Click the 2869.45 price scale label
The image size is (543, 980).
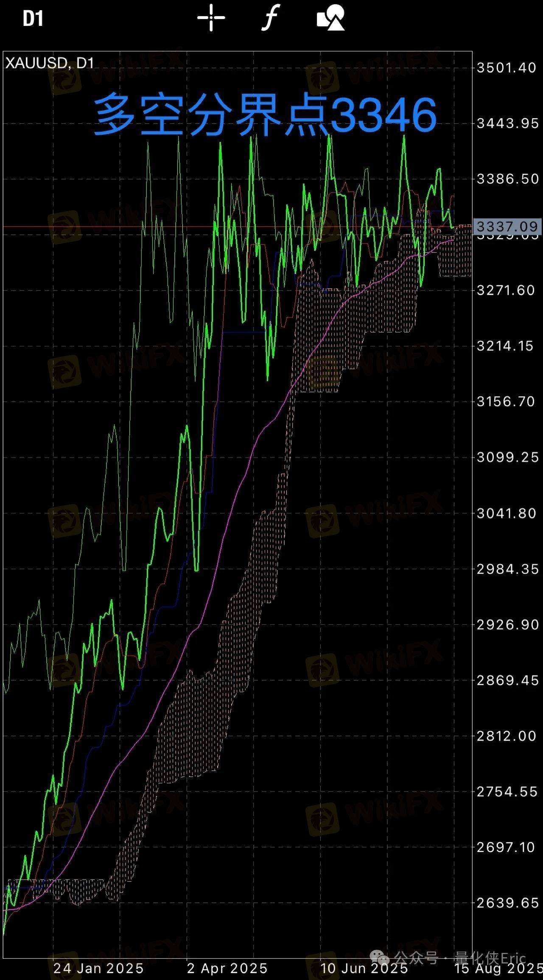pyautogui.click(x=507, y=680)
